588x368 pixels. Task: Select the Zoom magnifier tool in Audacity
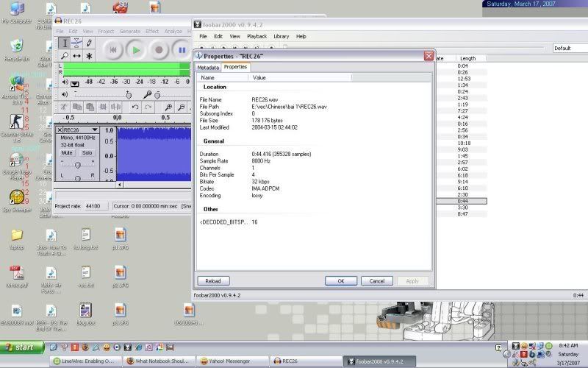pos(65,56)
